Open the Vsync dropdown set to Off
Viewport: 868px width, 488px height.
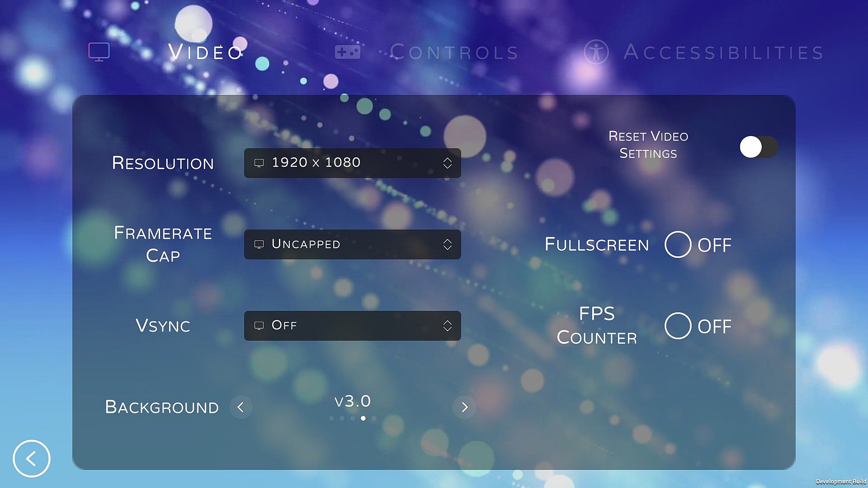coord(353,326)
